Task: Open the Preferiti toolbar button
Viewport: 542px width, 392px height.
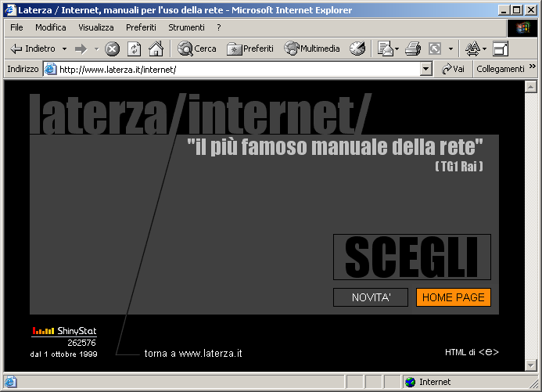Action: click(x=250, y=49)
